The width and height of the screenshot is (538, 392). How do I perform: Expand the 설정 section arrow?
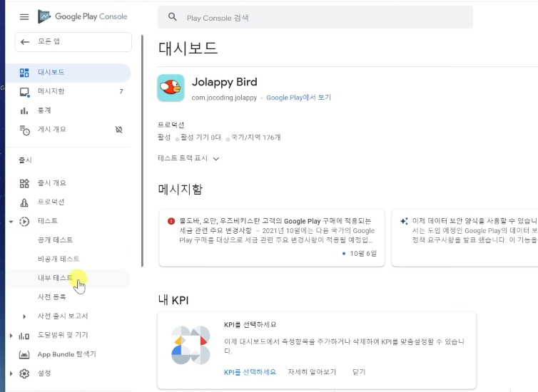(11, 374)
